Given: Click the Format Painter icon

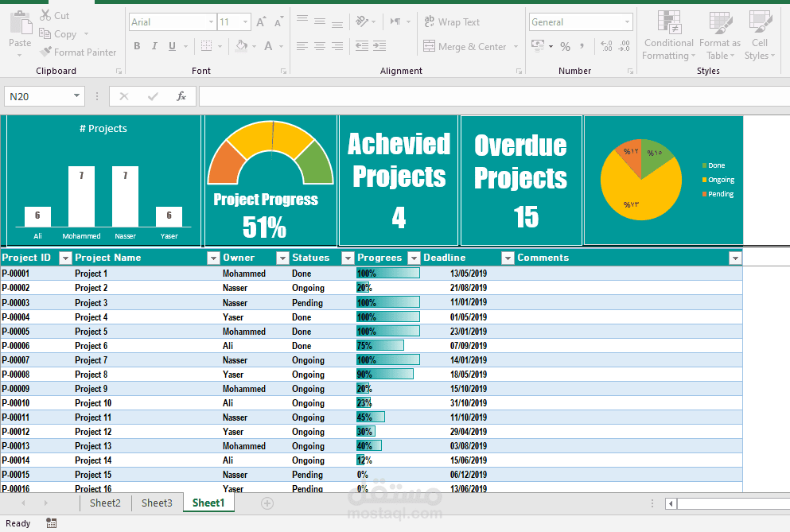Looking at the screenshot, I should pyautogui.click(x=46, y=52).
